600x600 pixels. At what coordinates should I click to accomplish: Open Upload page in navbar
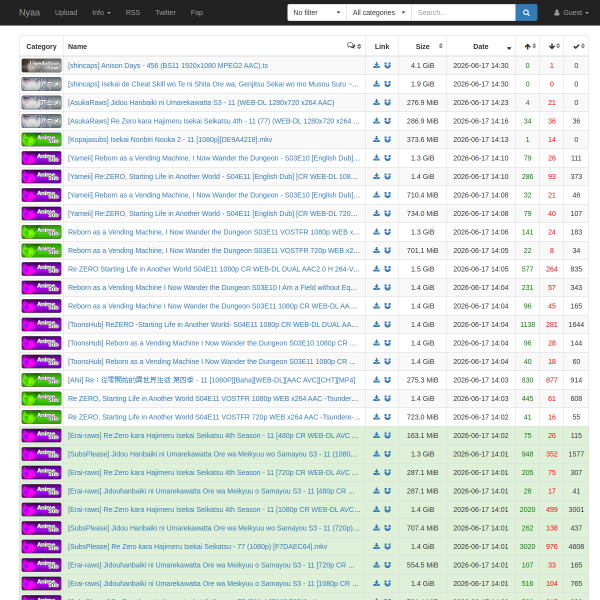tap(66, 13)
